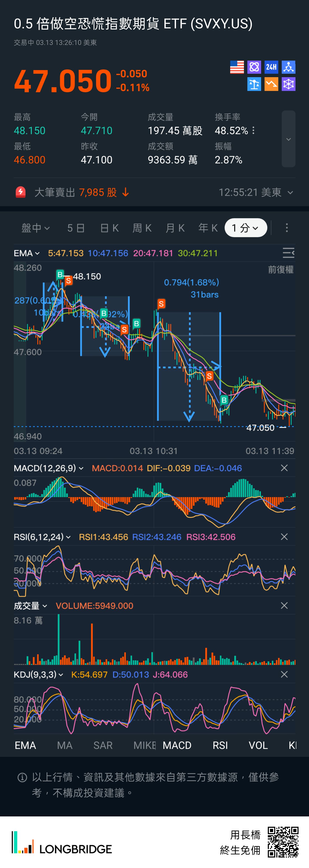The width and height of the screenshot is (309, 868).
Task: Tap the orange downtrend arrow badge
Action: click(271, 84)
